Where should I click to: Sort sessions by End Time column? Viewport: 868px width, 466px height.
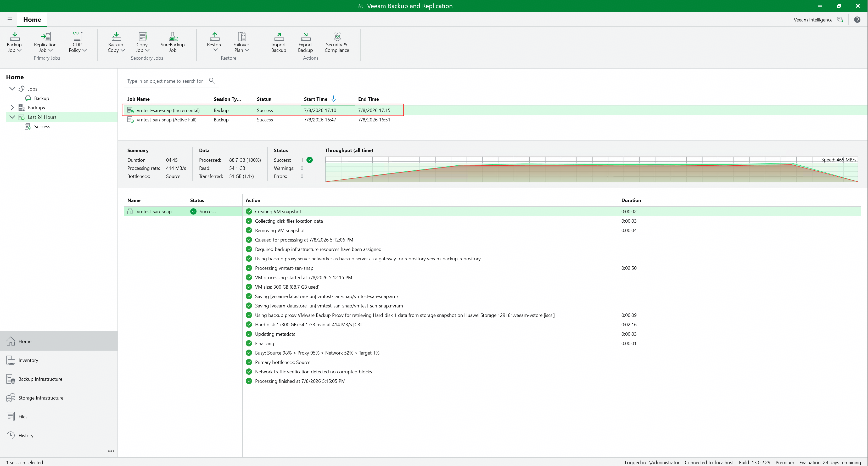(x=368, y=99)
